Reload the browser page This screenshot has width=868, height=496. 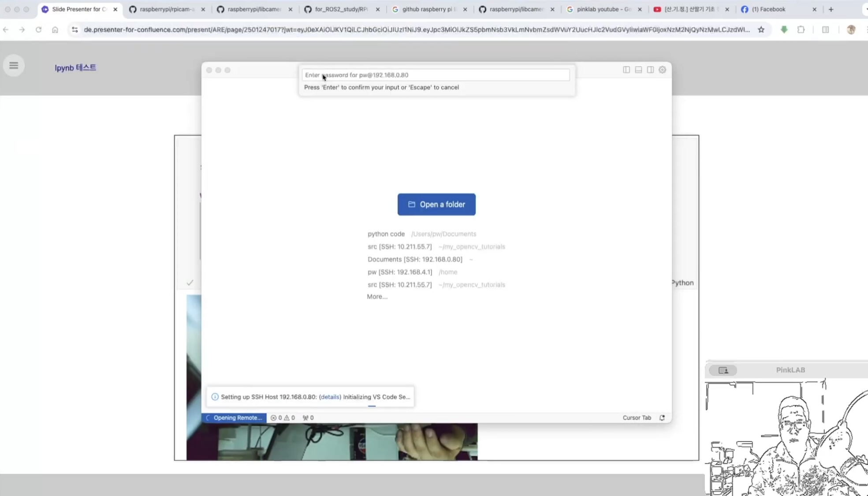[x=38, y=30]
